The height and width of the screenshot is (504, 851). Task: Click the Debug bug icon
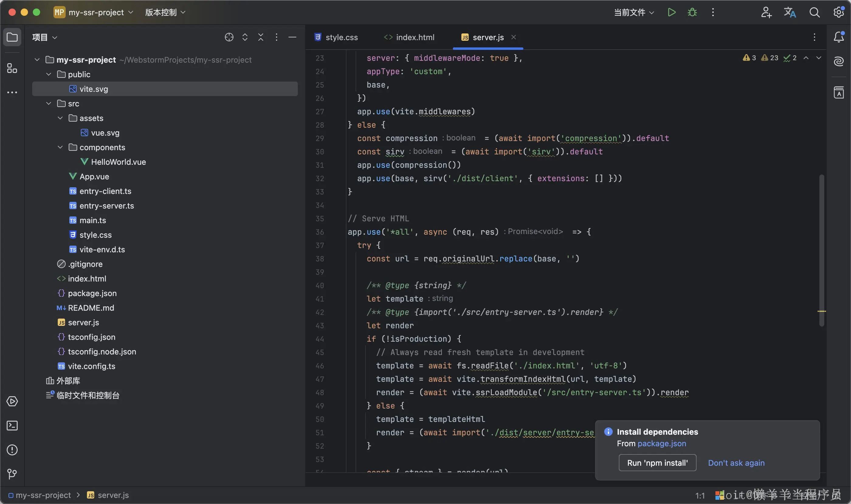[692, 12]
